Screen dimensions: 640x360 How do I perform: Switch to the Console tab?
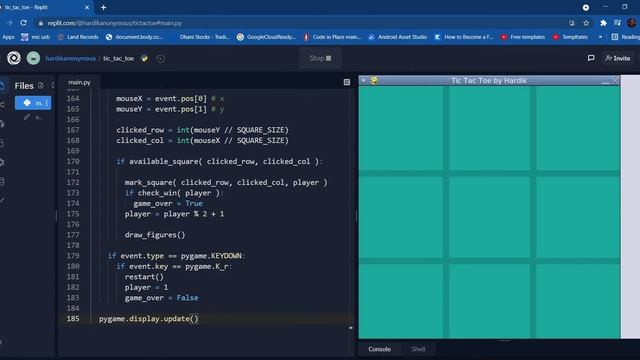click(380, 349)
